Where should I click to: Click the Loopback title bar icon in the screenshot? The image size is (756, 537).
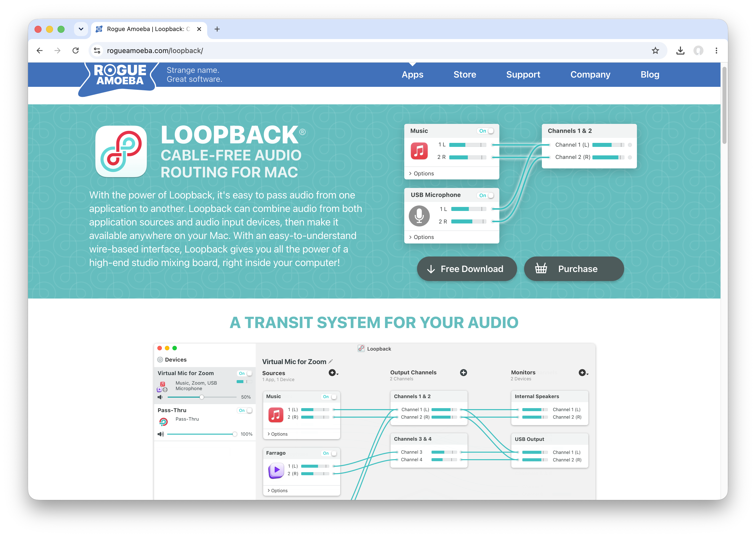pos(361,349)
